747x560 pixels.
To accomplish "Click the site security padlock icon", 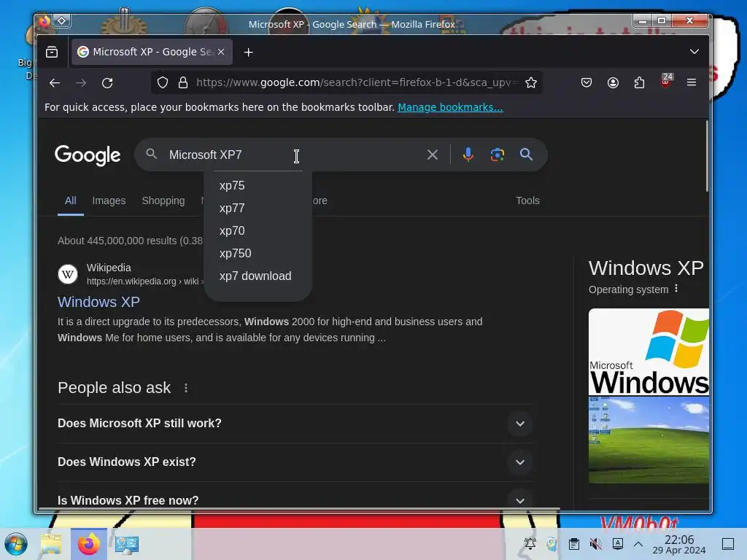I will tap(183, 83).
